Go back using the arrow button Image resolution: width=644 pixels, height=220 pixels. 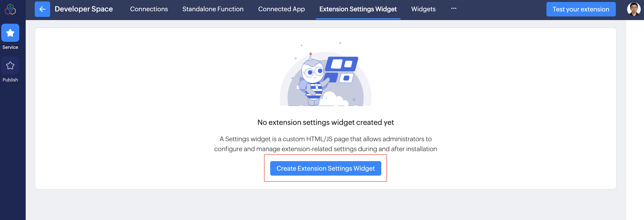(x=42, y=9)
